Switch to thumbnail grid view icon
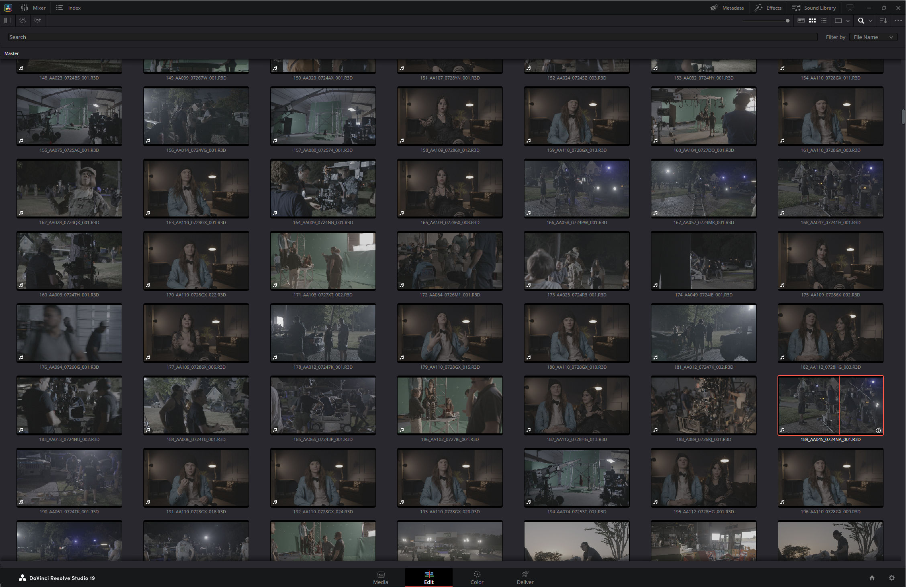Screen dimensions: 906x588 coord(812,20)
